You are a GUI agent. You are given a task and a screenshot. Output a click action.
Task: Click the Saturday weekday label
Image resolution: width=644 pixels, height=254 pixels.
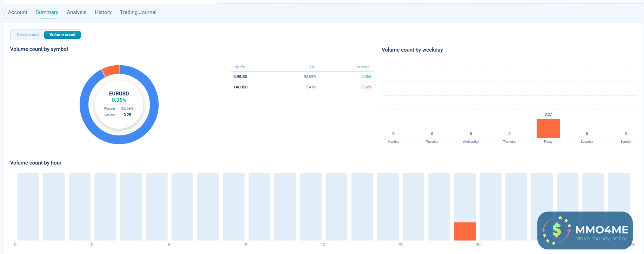(x=587, y=142)
